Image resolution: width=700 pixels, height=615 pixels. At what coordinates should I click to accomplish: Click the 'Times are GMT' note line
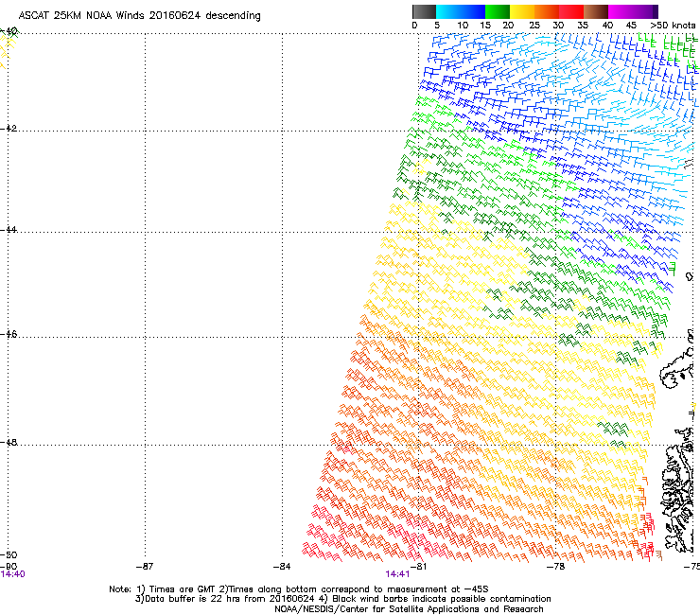(x=299, y=589)
